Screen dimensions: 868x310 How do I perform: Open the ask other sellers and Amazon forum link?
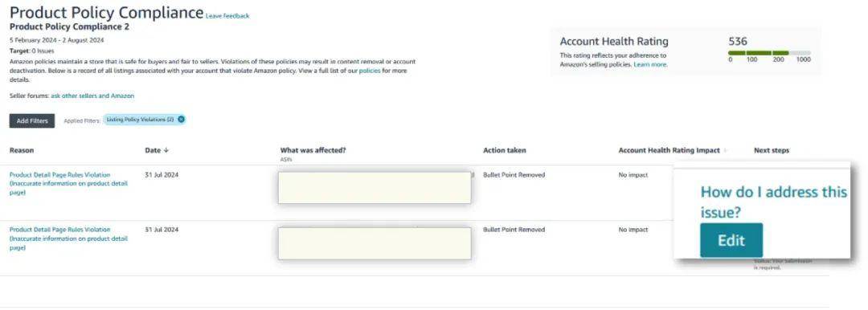click(92, 96)
